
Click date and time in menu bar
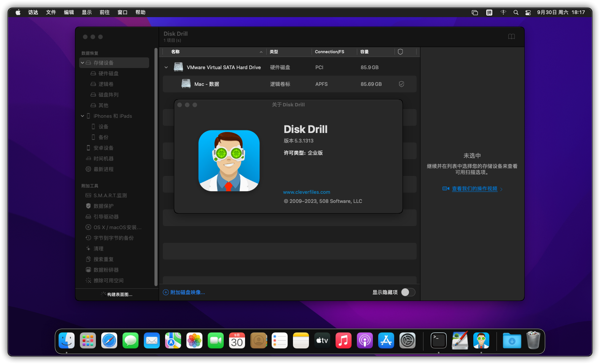point(561,13)
